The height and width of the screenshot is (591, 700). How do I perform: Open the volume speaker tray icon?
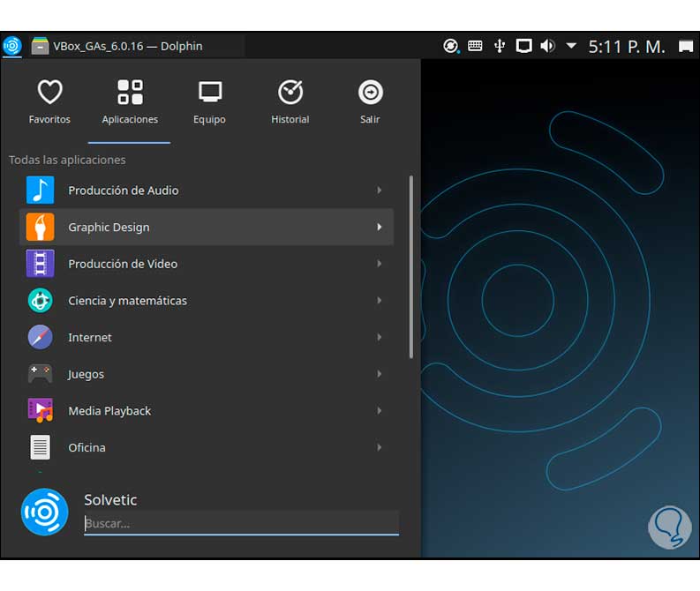[x=548, y=46]
